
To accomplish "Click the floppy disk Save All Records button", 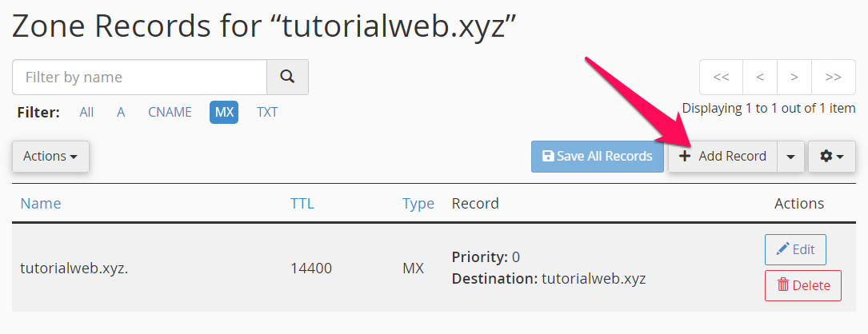I will (x=598, y=157).
